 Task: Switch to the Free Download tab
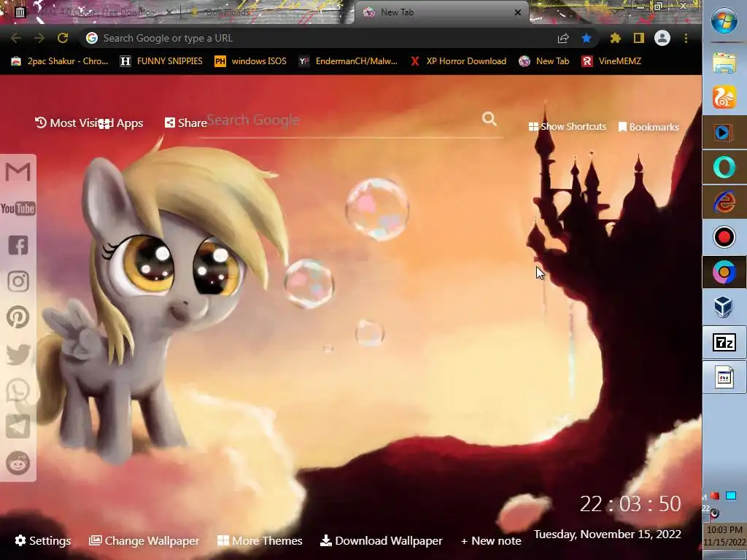pos(96,12)
